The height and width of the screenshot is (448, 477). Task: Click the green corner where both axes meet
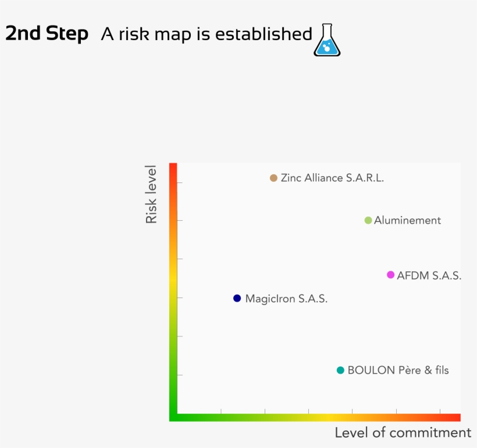pos(173,417)
